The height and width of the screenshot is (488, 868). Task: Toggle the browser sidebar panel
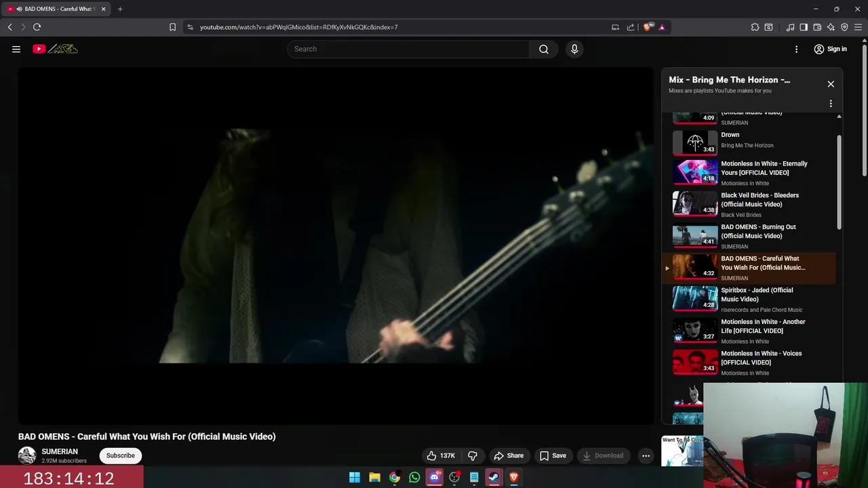point(804,27)
